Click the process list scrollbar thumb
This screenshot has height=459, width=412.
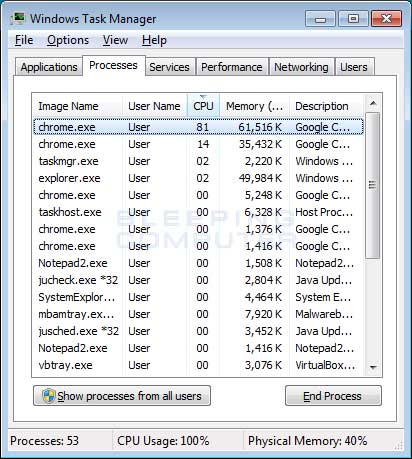point(373,185)
